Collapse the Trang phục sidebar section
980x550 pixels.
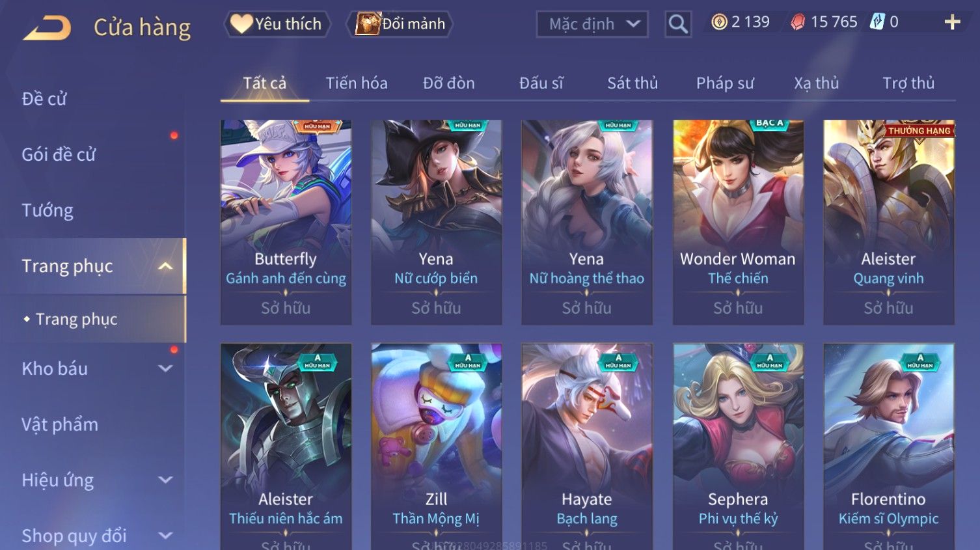tap(165, 266)
